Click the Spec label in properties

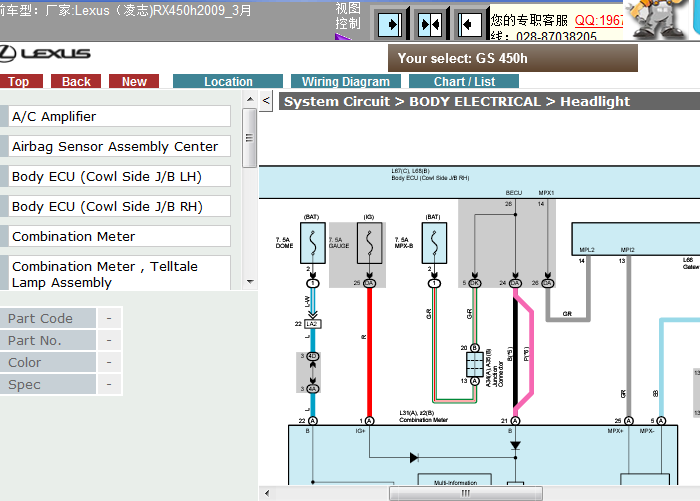point(48,384)
